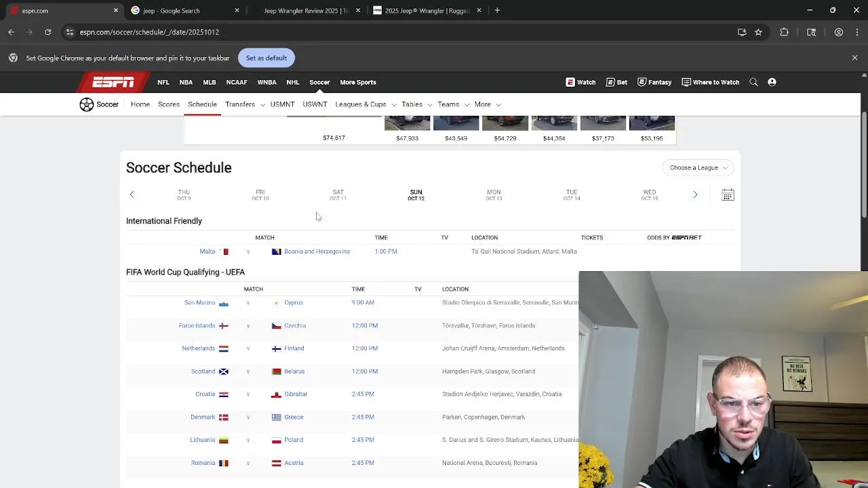Image resolution: width=868 pixels, height=488 pixels.
Task: Reload the page with refresh icon
Action: coord(47,32)
